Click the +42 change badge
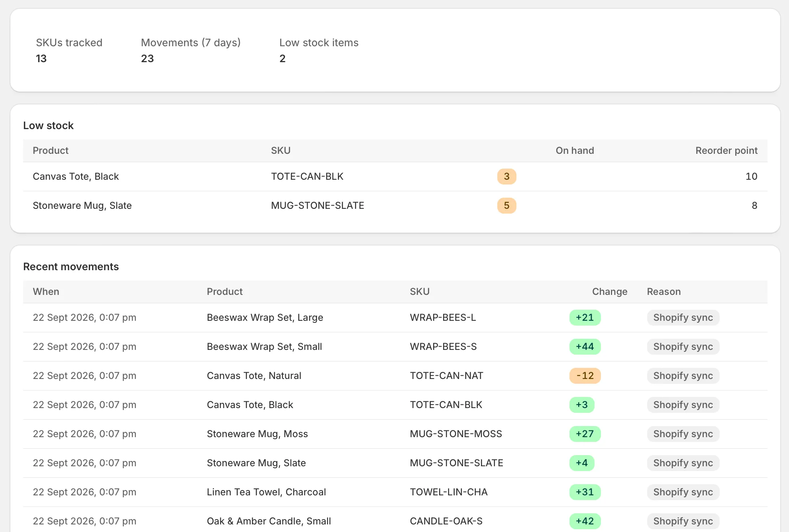Screen dimensions: 789x532 (585, 521)
